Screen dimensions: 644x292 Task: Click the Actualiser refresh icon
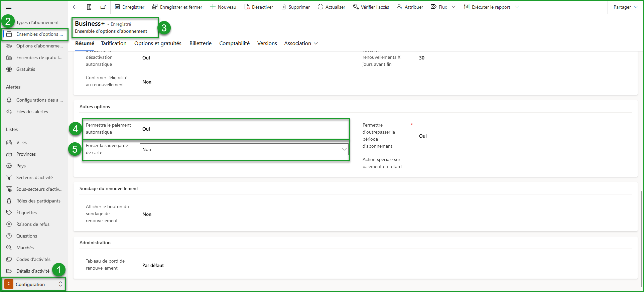[320, 7]
